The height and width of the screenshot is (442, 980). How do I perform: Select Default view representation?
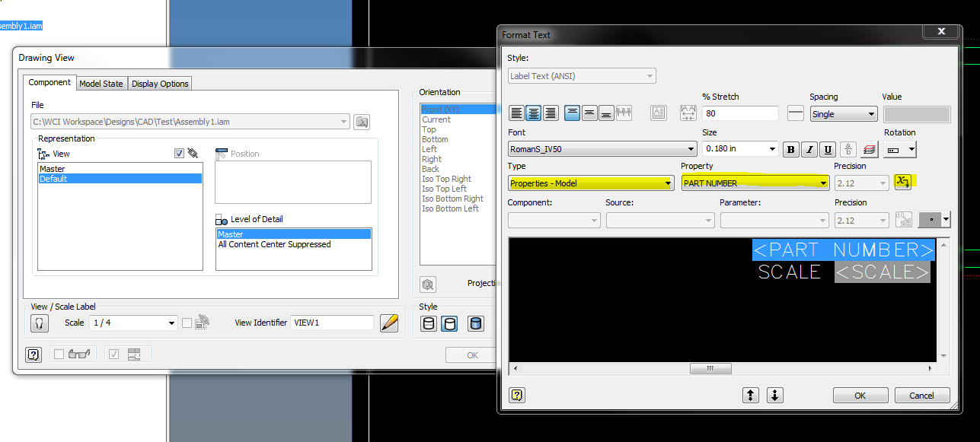pyautogui.click(x=120, y=179)
